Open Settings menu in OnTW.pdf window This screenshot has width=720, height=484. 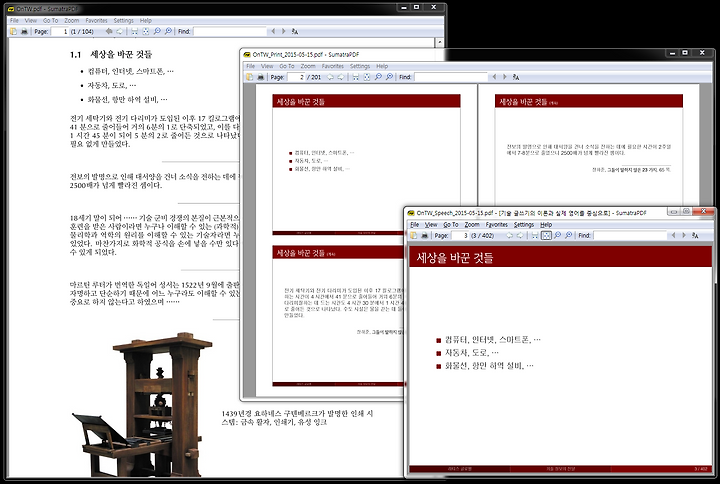point(124,21)
